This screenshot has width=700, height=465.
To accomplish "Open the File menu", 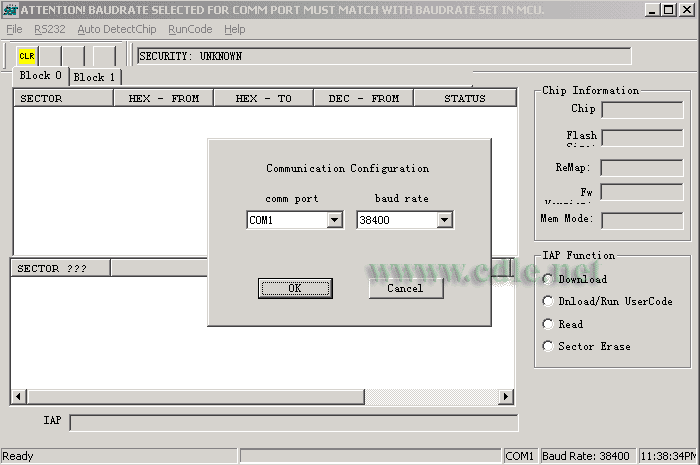I will [14, 30].
